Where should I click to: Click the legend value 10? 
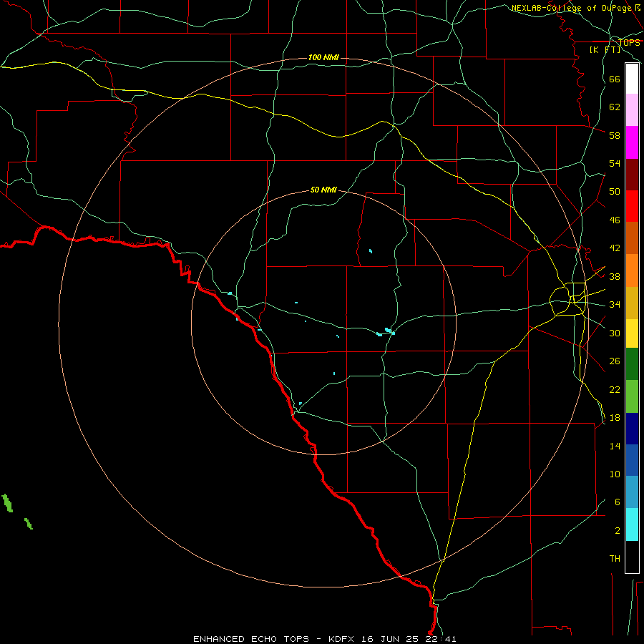[615, 474]
